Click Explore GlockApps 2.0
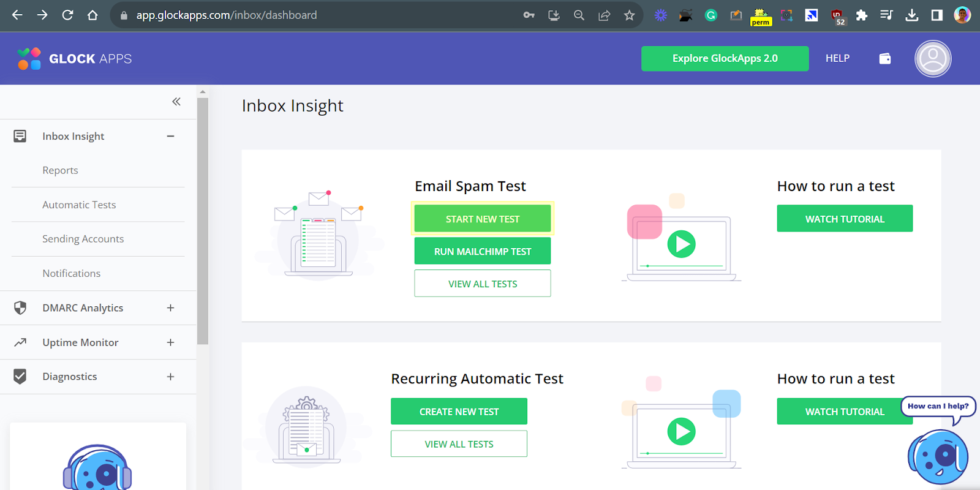This screenshot has width=980, height=490. coord(725,58)
